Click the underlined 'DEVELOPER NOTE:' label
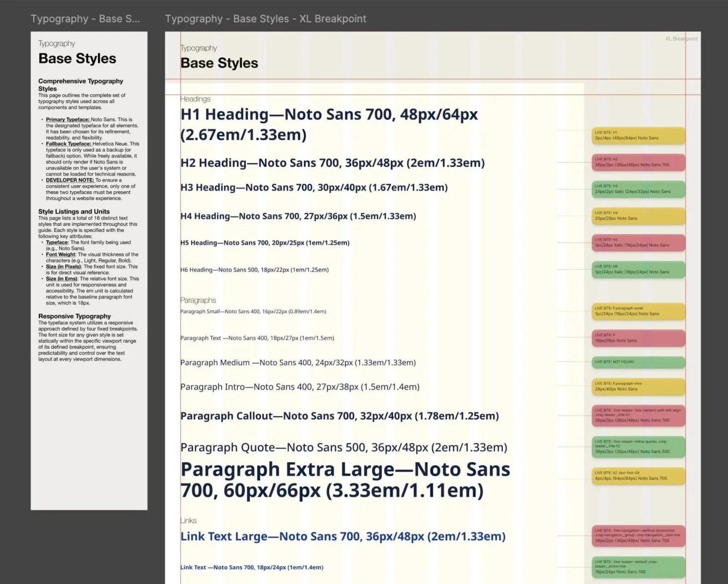 click(70, 180)
